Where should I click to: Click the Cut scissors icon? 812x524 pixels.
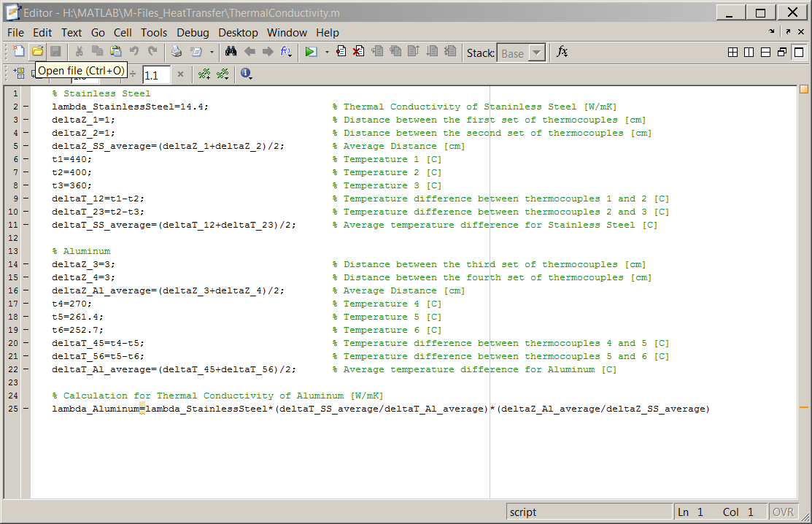click(80, 51)
